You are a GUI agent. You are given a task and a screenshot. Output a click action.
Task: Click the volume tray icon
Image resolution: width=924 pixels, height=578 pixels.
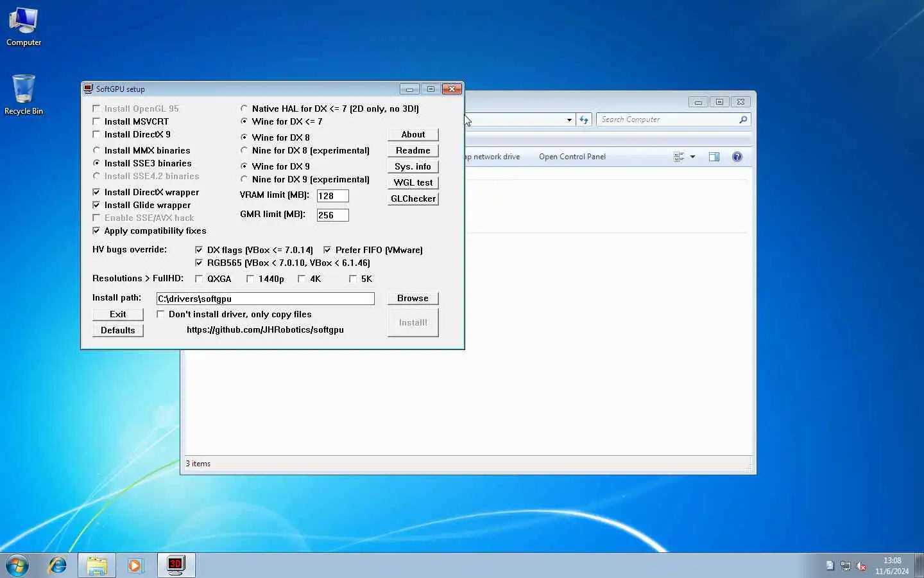click(x=861, y=566)
